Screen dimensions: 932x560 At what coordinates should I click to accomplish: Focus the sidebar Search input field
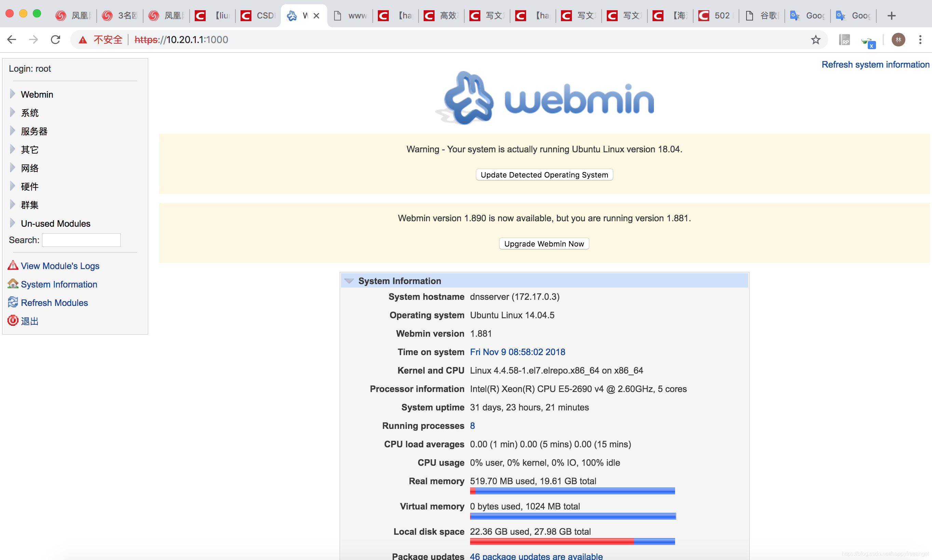point(81,240)
